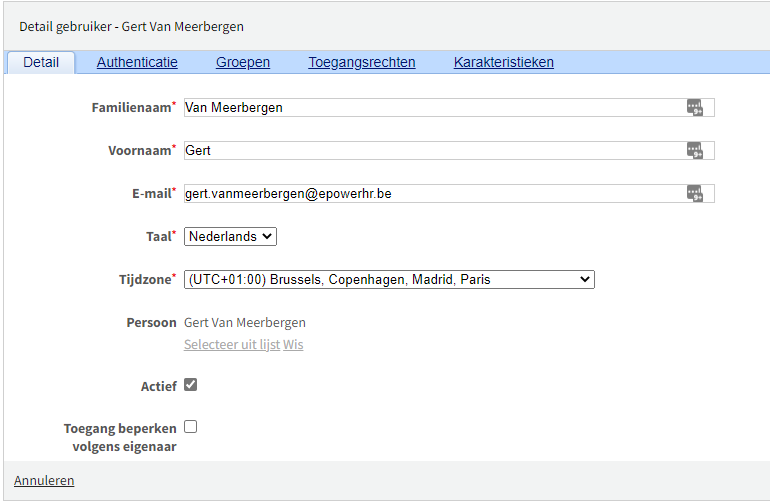Click the Detail gebruiker header title
Screen dimensions: 771x501
tap(131, 27)
